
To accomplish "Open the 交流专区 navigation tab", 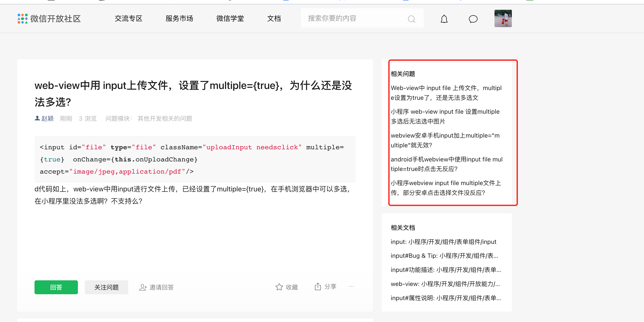I will [x=128, y=18].
